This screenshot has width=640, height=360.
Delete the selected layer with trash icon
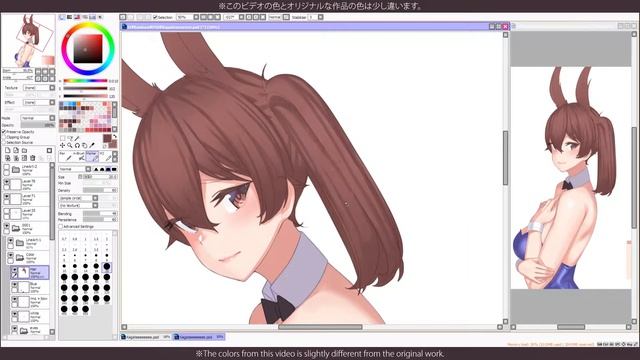point(33,158)
